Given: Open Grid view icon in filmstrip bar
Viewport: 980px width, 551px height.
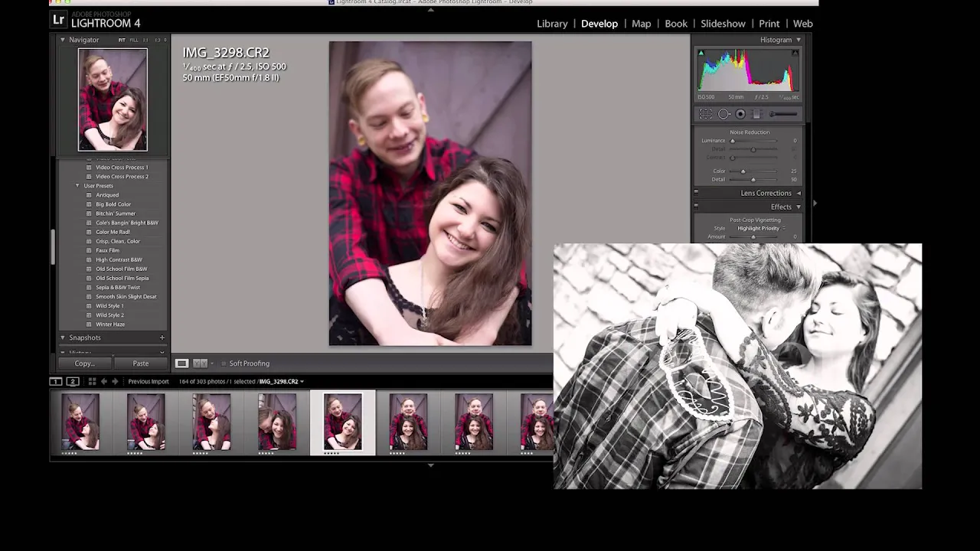Looking at the screenshot, I should [92, 381].
